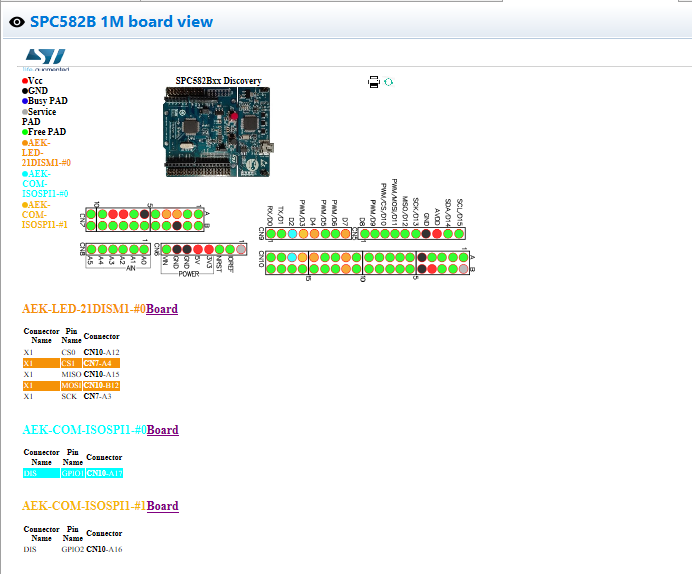The image size is (692, 574).
Task: Click the green Free PAD legend entry
Action: tap(44, 132)
